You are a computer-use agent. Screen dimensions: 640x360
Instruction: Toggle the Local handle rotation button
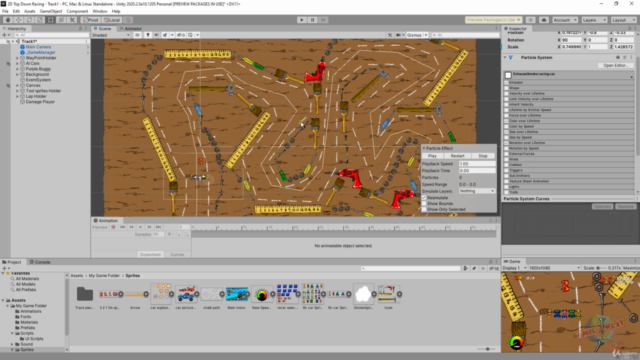tap(112, 20)
